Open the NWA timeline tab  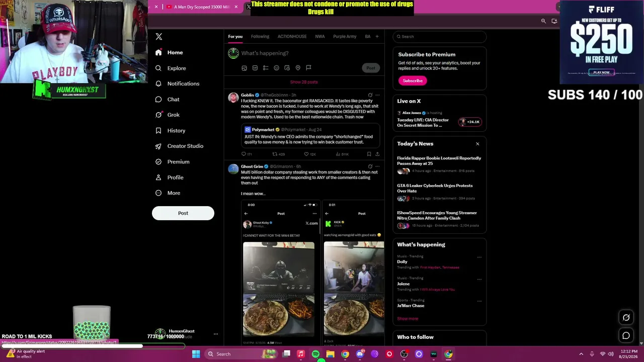pyautogui.click(x=320, y=36)
